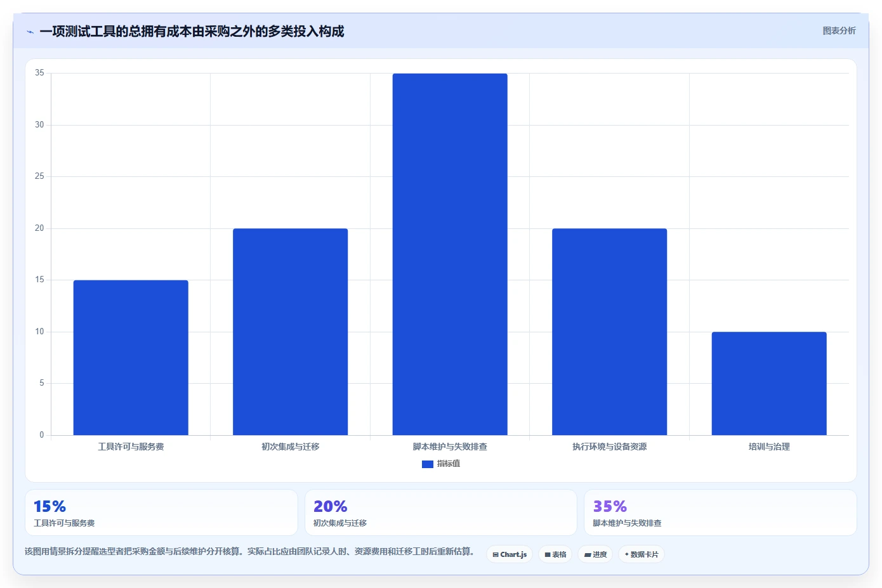Viewport: 882px width, 588px height.
Task: Click the 初次集成与迁移 bar
Action: point(290,332)
